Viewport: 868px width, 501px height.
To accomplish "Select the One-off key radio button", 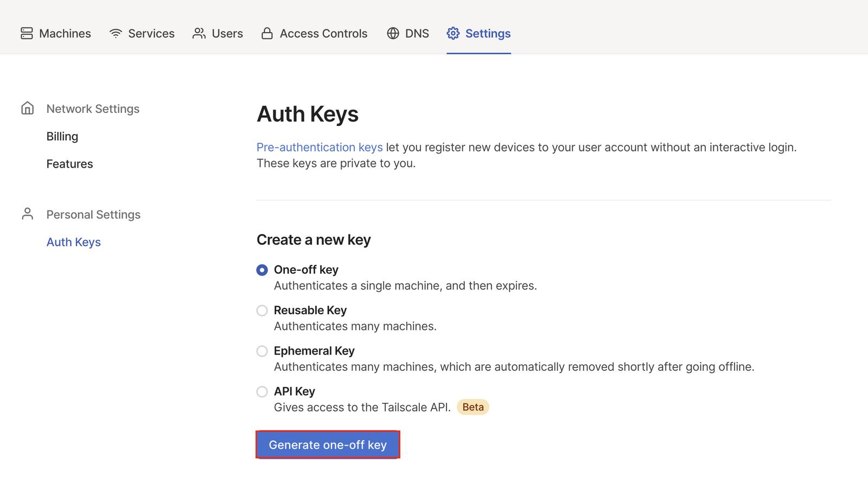I will [262, 270].
